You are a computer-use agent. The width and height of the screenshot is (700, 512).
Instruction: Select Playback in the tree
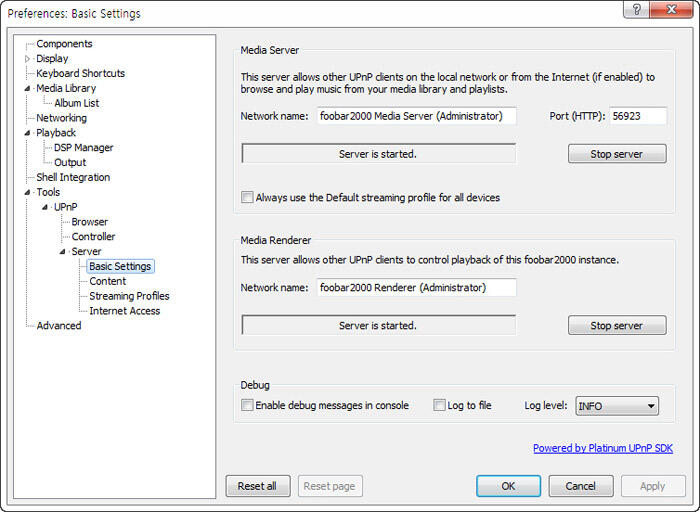(56, 133)
